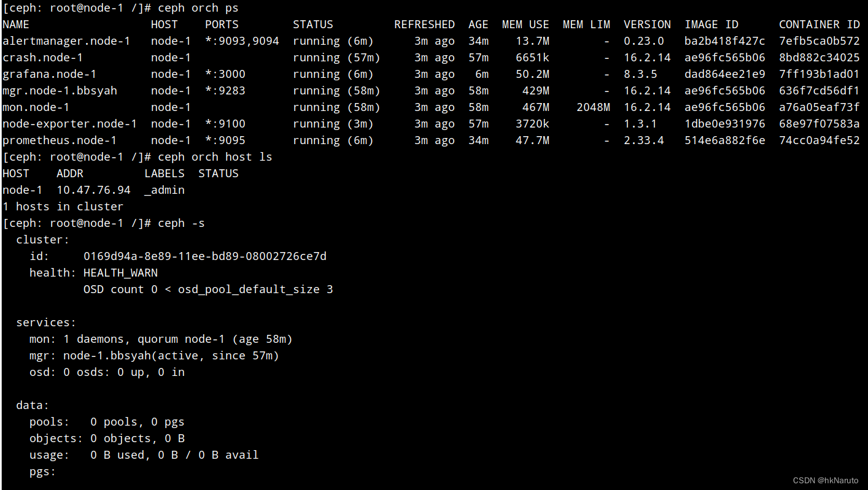868x490 pixels.
Task: Select container ID a76a05eaf73f
Action: (x=820, y=107)
